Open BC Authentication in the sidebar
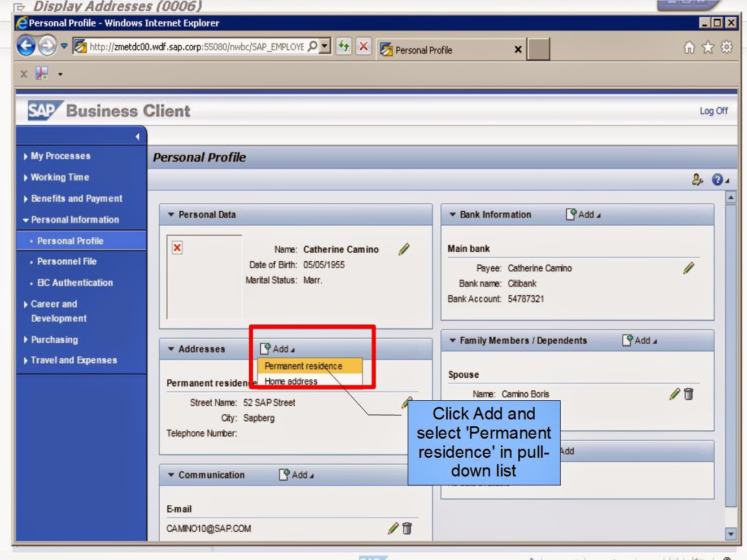The image size is (747, 560). 75,283
